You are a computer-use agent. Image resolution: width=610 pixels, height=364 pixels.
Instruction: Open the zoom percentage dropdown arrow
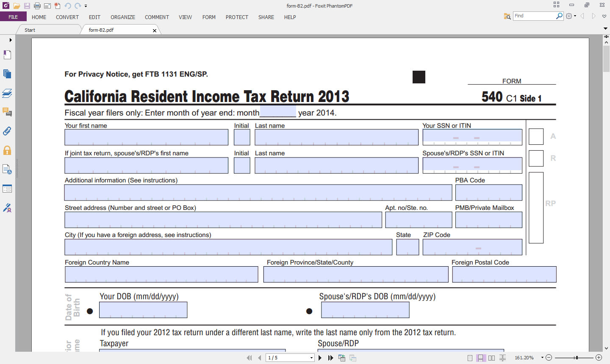pyautogui.click(x=542, y=358)
